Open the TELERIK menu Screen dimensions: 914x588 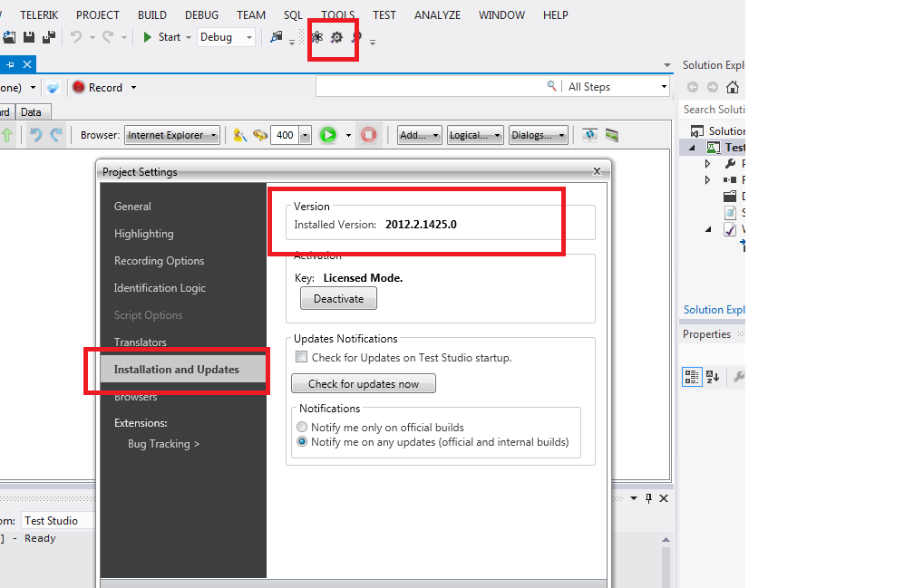point(39,15)
